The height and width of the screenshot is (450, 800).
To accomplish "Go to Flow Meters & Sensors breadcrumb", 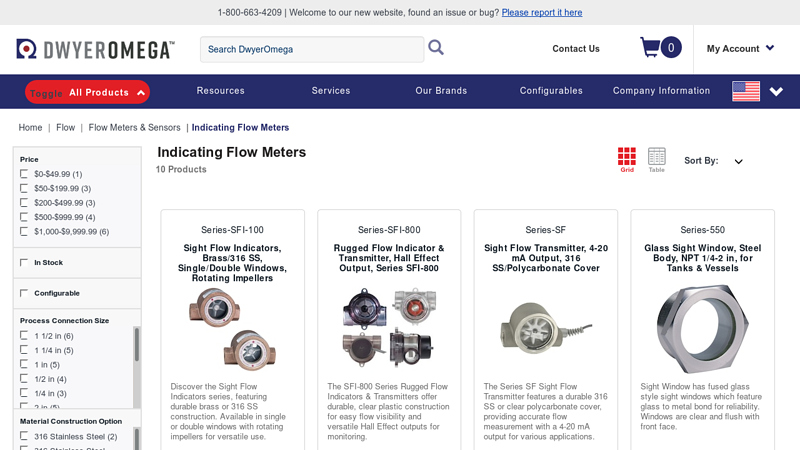I will (x=134, y=128).
